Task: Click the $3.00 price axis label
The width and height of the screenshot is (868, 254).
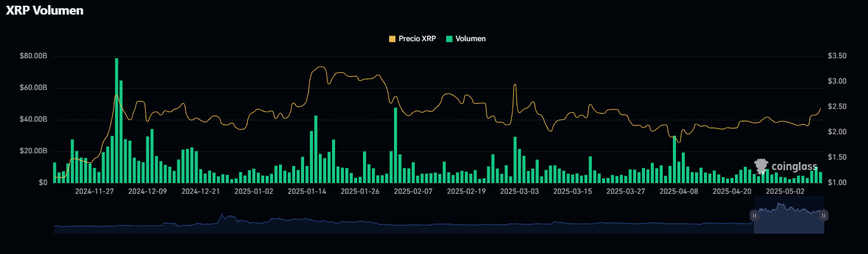Action: (x=837, y=82)
